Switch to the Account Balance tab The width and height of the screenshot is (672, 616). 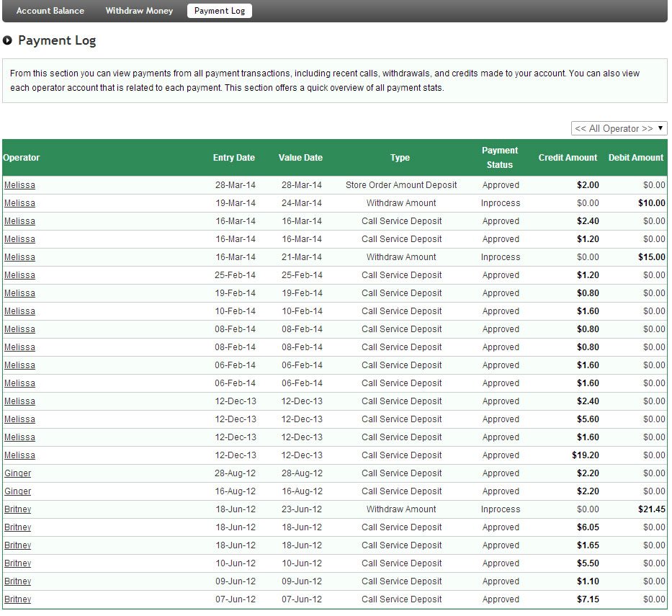50,11
